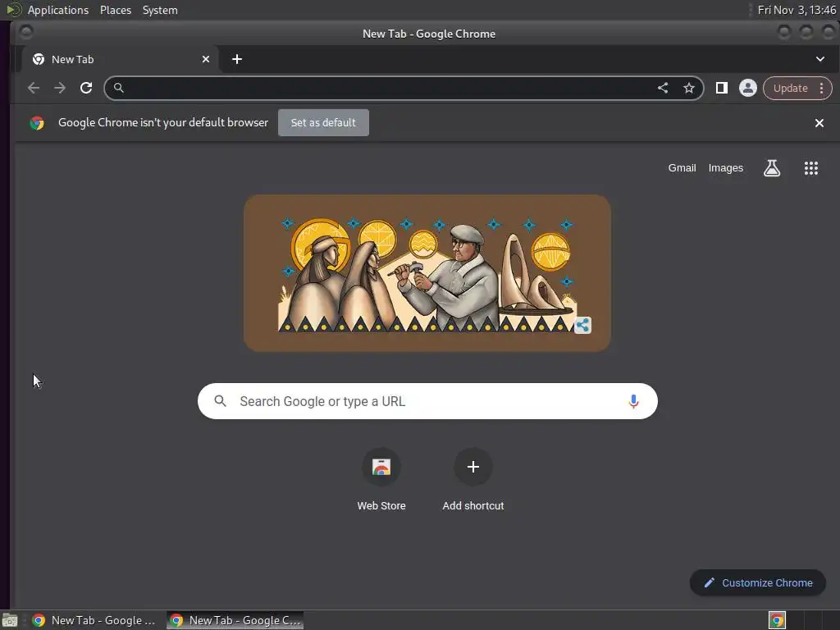This screenshot has height=630, width=840.
Task: Close the New Tab tab
Action: pos(206,59)
